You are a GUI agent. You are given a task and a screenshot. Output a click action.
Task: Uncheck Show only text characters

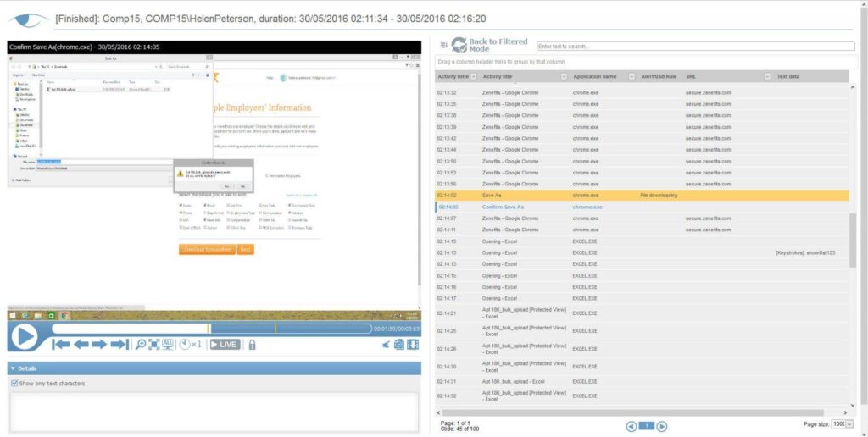pos(14,384)
